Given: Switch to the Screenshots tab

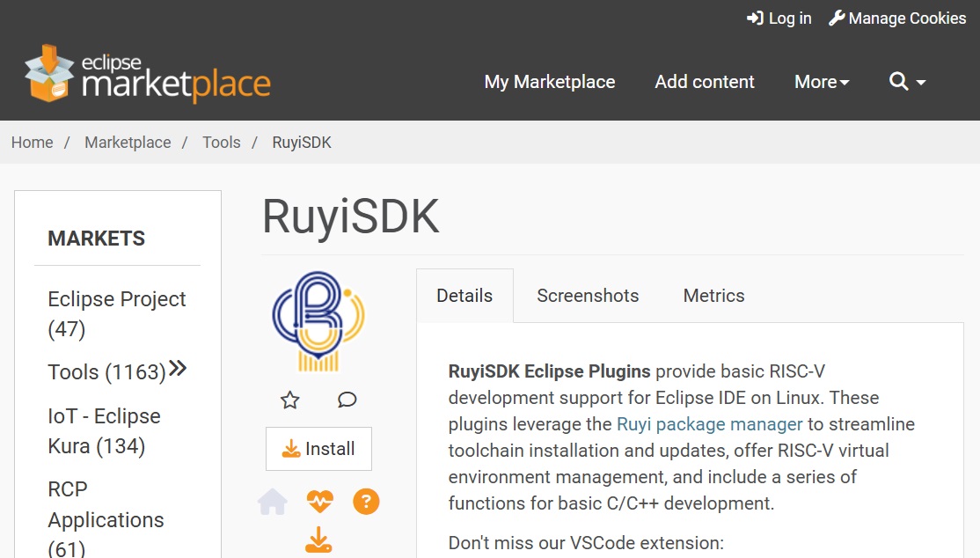Looking at the screenshot, I should click(x=587, y=296).
